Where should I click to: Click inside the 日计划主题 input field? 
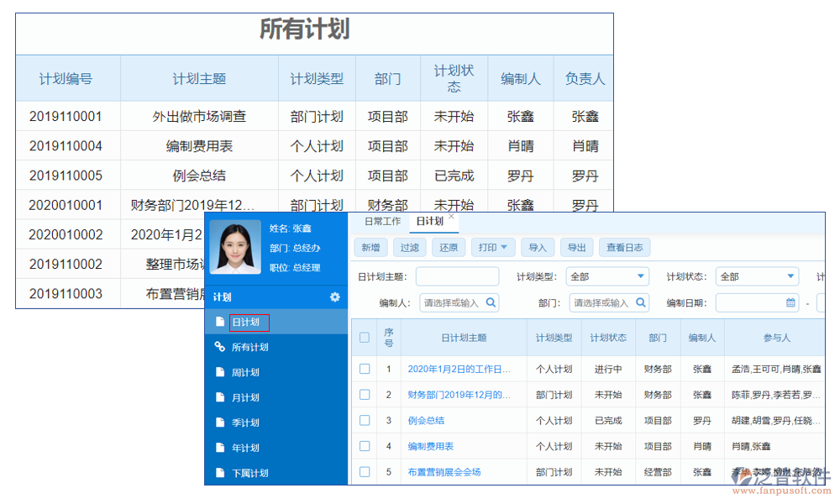point(458,276)
